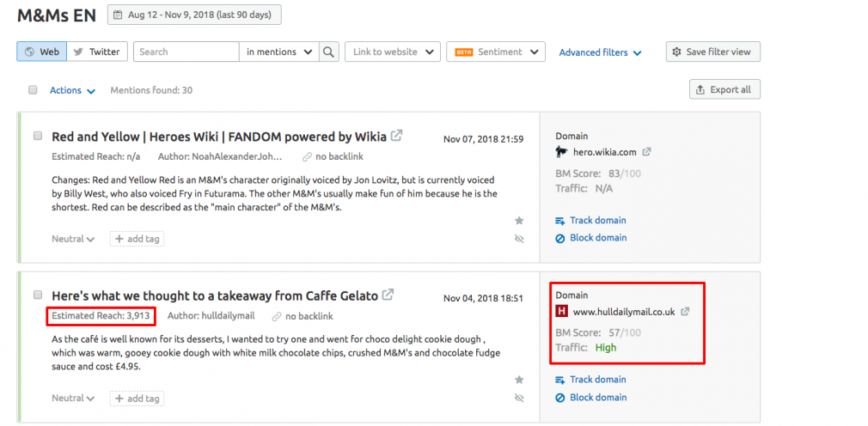Expand the Link to website dropdown
The width and height of the screenshot is (868, 426).
(x=393, y=52)
